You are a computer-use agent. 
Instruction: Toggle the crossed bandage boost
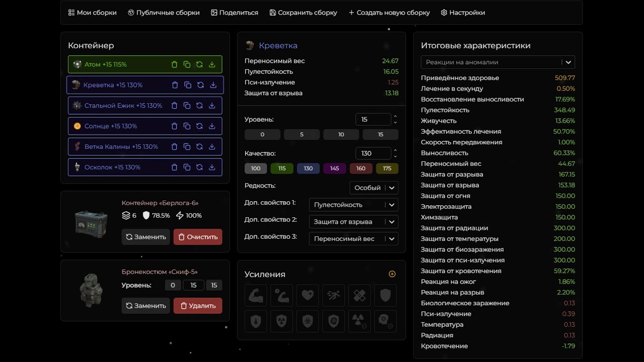click(360, 296)
